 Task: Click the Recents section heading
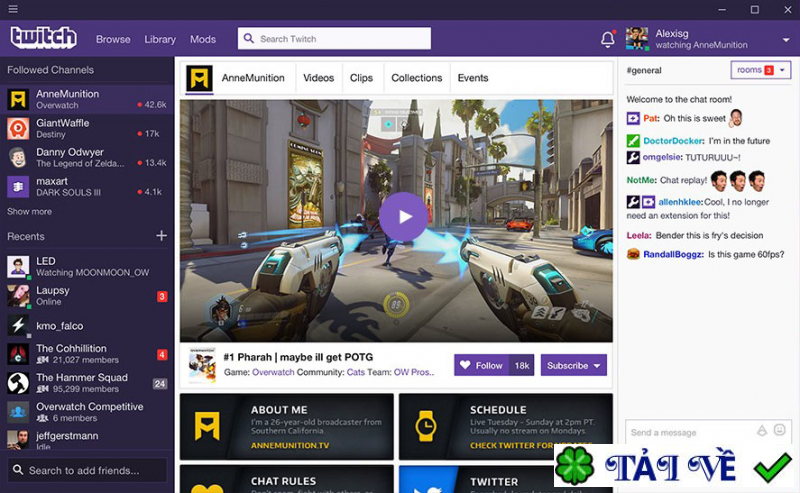pyautogui.click(x=26, y=236)
